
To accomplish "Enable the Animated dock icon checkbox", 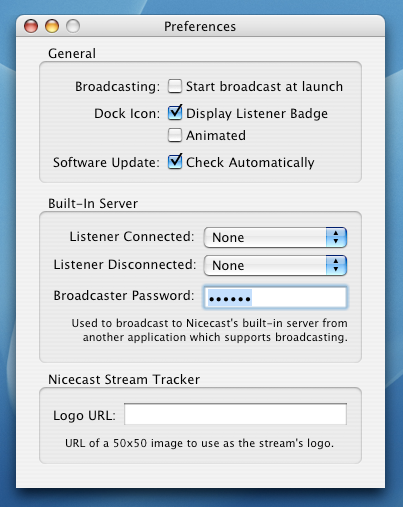I will coord(175,135).
